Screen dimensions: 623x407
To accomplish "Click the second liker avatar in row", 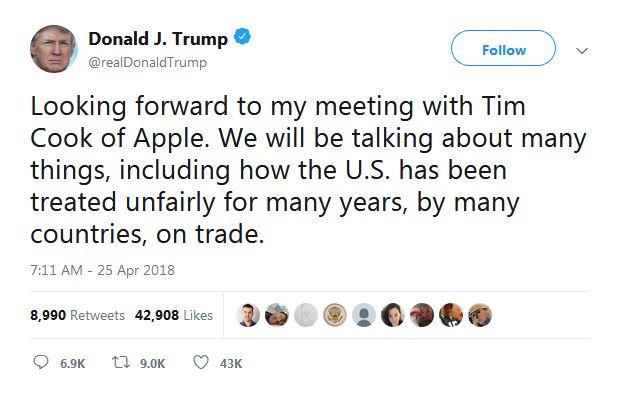I will (x=279, y=315).
